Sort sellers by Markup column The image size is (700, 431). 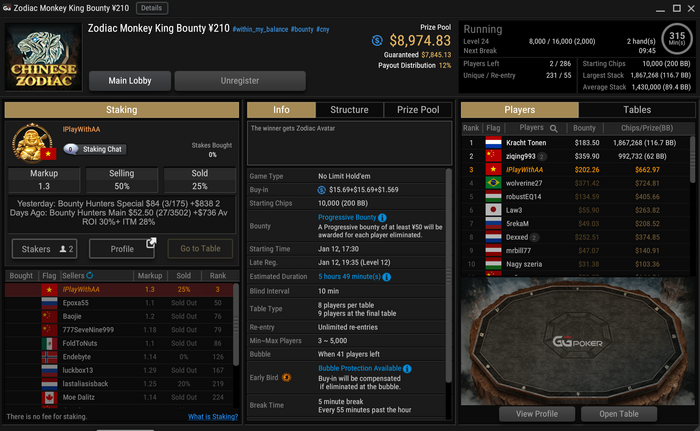tap(150, 276)
